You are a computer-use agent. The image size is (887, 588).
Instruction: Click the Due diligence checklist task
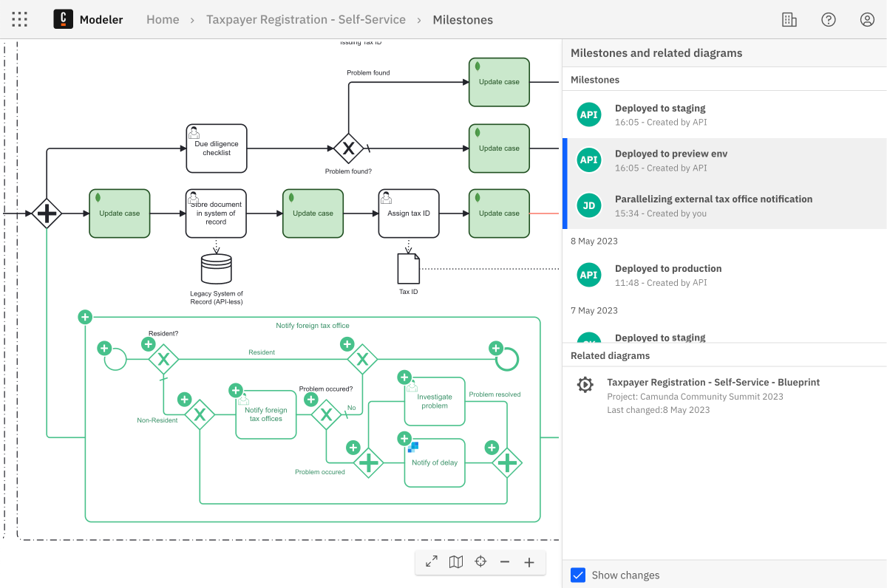coord(217,148)
